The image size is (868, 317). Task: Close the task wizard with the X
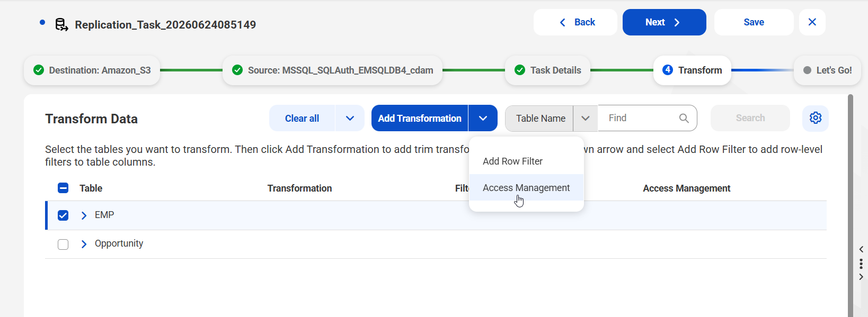tap(812, 22)
